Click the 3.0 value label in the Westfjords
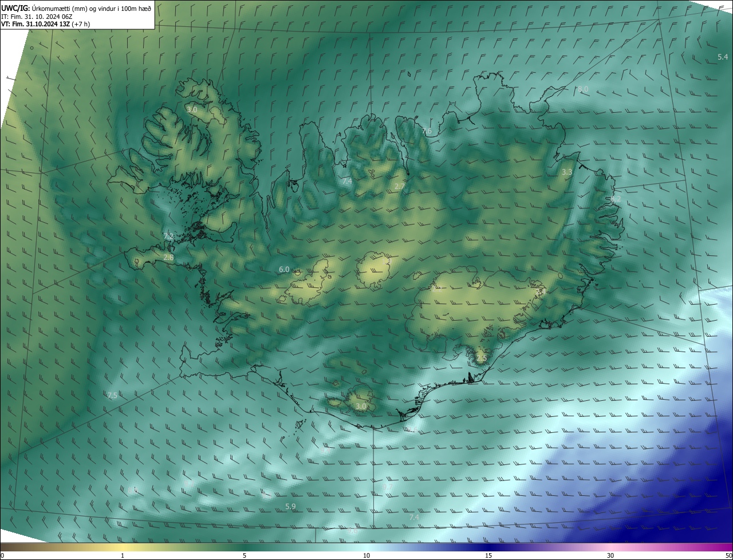733x560 pixels. pyautogui.click(x=191, y=109)
